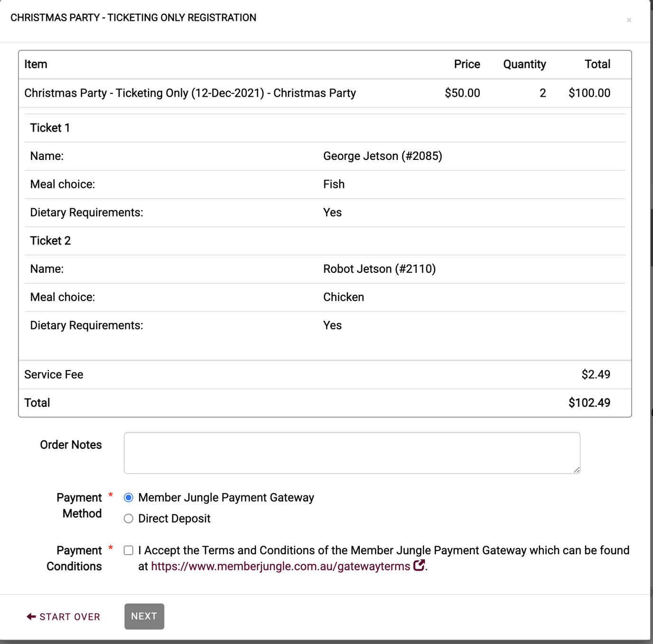Select the Ticket 1 section header
The width and height of the screenshot is (653, 644).
(49, 127)
